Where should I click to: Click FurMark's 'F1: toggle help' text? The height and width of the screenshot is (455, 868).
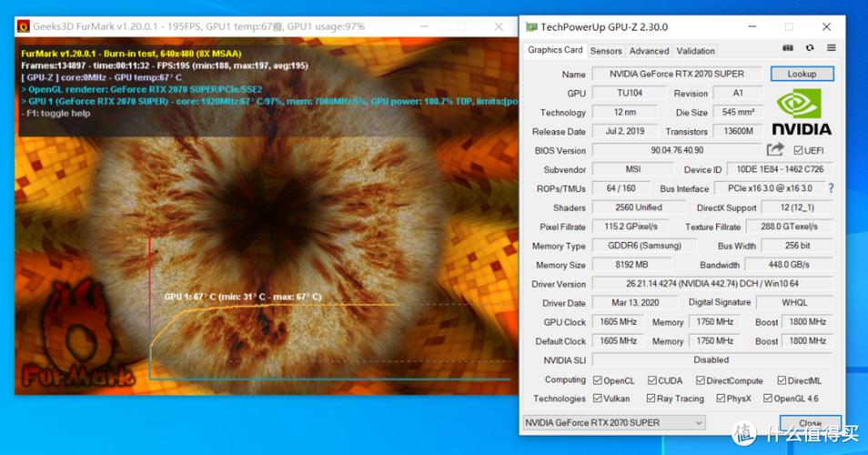tap(56, 113)
